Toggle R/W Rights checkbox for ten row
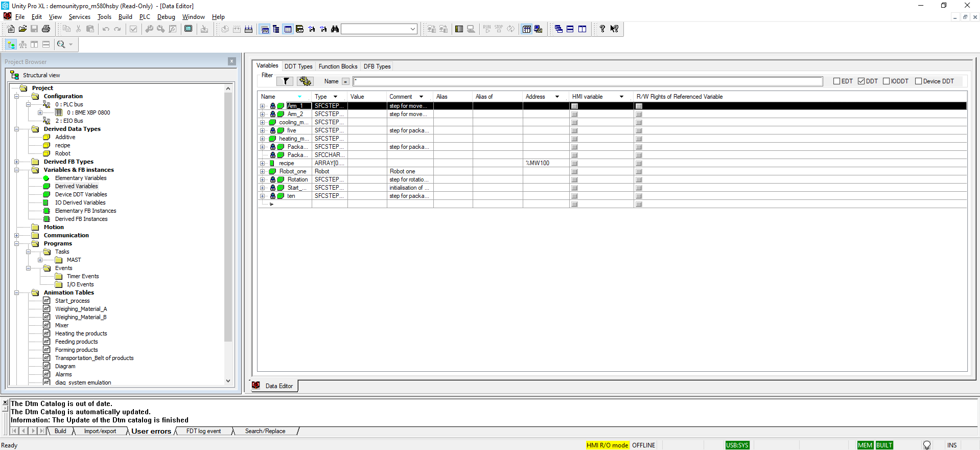 point(639,196)
